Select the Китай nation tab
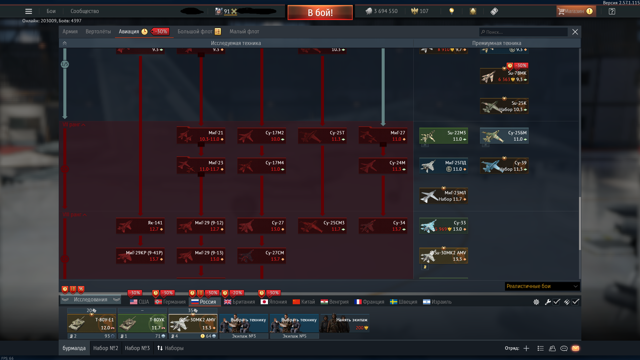Screen dimensions: 640x360 (304, 302)
